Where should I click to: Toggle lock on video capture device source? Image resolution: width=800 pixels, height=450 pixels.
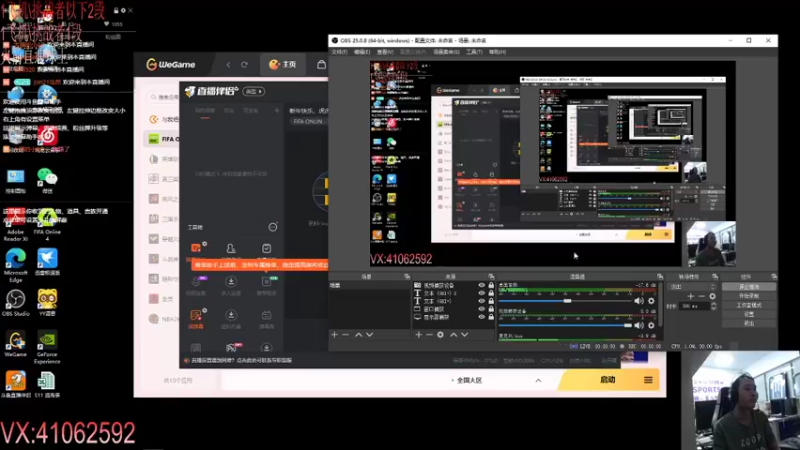(x=491, y=285)
